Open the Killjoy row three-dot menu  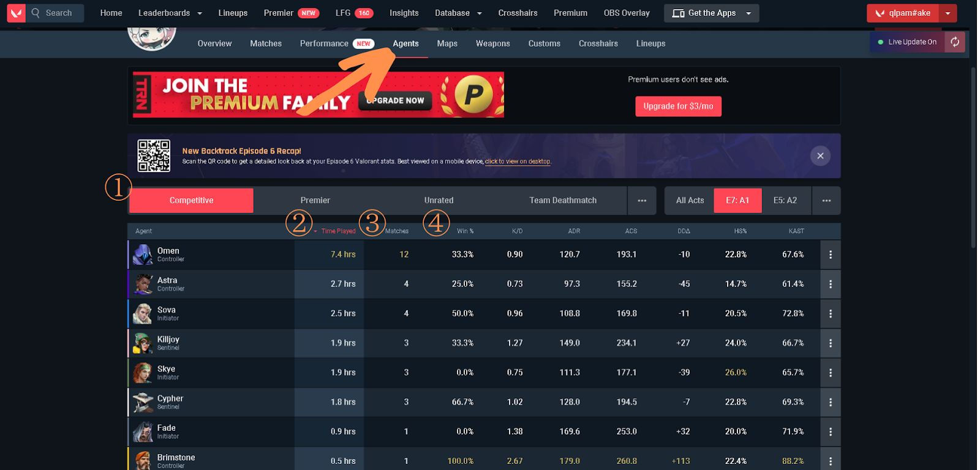pos(830,343)
